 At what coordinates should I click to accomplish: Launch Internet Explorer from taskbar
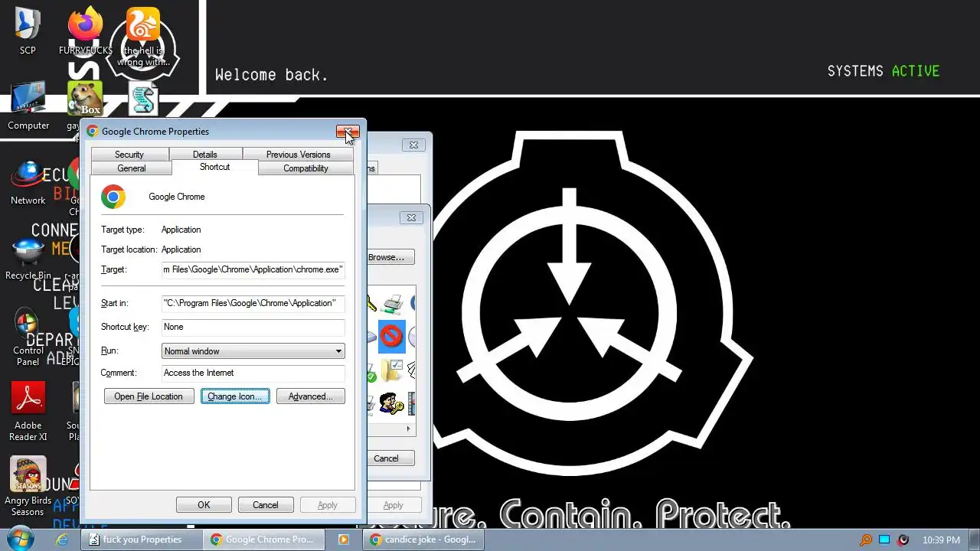tap(63, 540)
